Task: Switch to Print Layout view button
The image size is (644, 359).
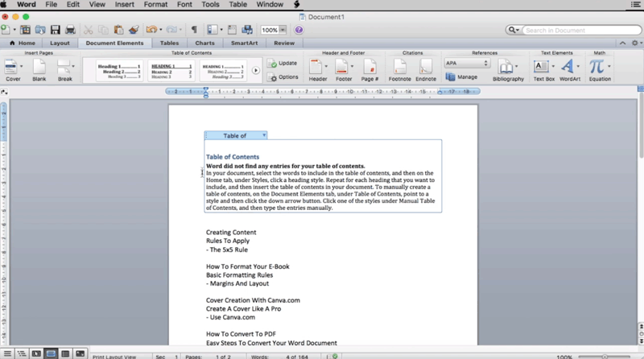Action: (x=51, y=353)
